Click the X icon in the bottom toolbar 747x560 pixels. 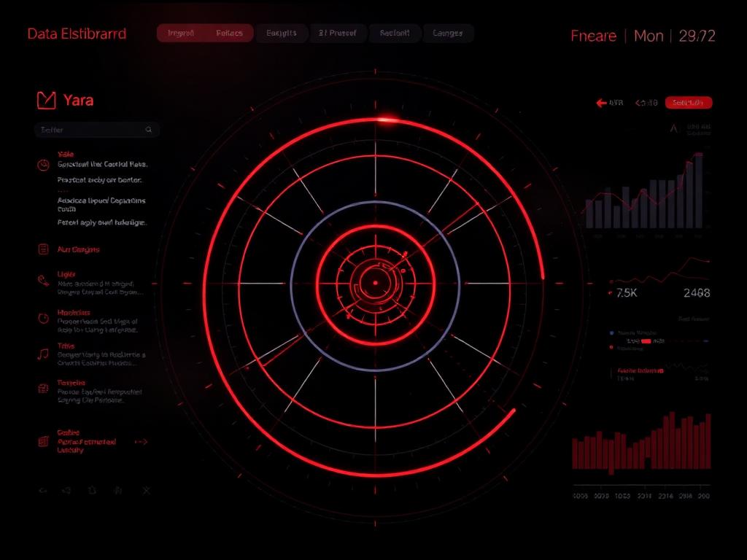(x=146, y=491)
